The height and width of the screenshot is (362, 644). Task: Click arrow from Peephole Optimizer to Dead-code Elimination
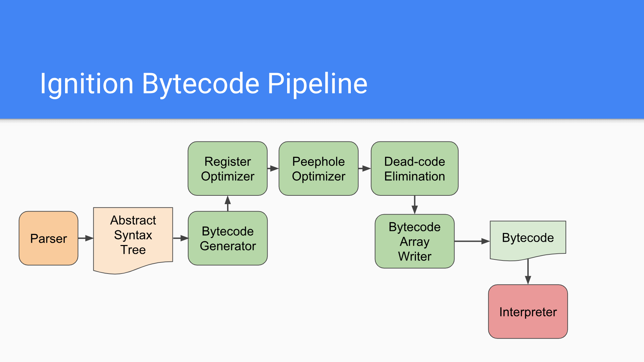[x=365, y=169]
